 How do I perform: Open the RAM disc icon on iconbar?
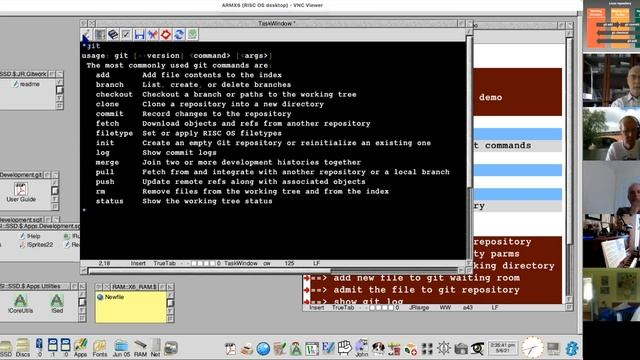[140, 349]
